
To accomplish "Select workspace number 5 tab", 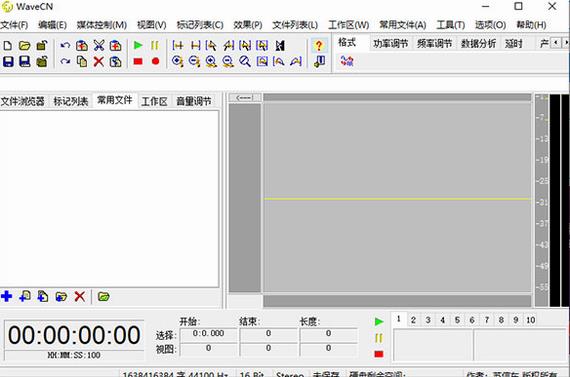I will tap(457, 320).
